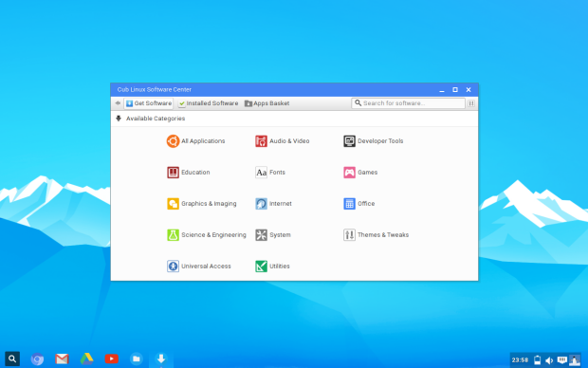Open the Fonts category icon
Screen dimensions: 588x368
point(261,173)
